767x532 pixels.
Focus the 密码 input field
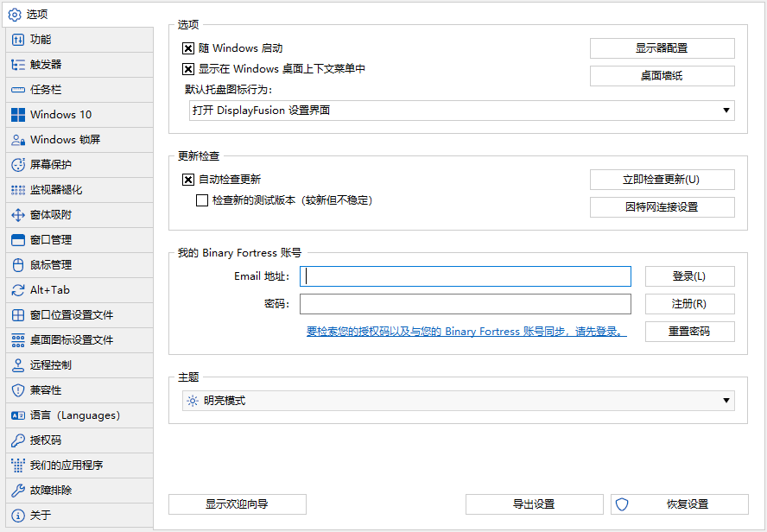[465, 304]
